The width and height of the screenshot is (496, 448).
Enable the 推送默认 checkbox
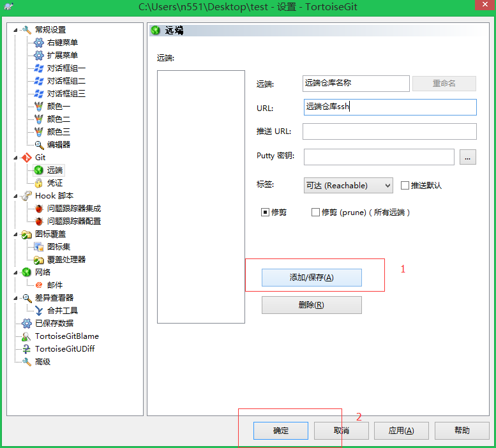coord(405,186)
